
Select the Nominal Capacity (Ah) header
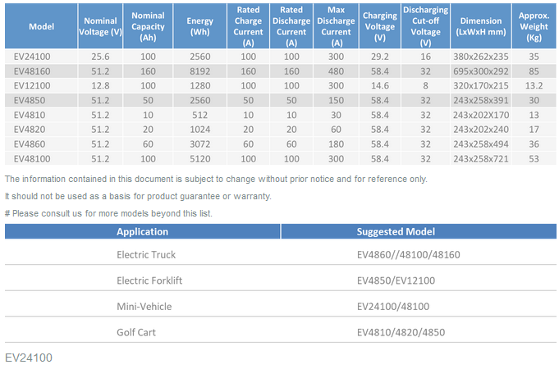pyautogui.click(x=148, y=26)
